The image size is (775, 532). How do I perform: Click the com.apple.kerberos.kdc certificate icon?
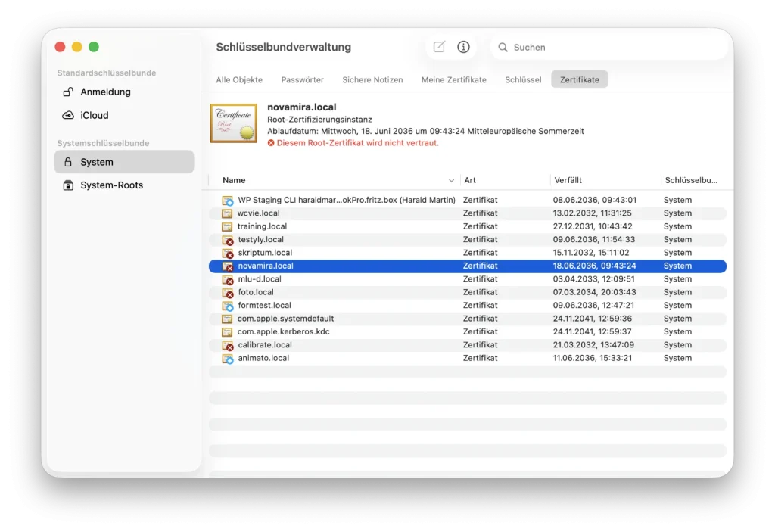point(227,332)
